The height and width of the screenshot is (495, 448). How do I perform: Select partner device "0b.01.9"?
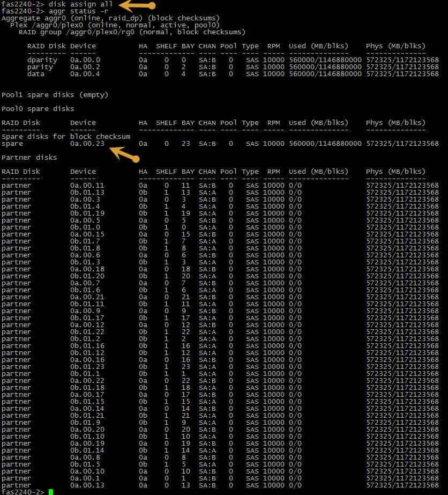click(85, 423)
